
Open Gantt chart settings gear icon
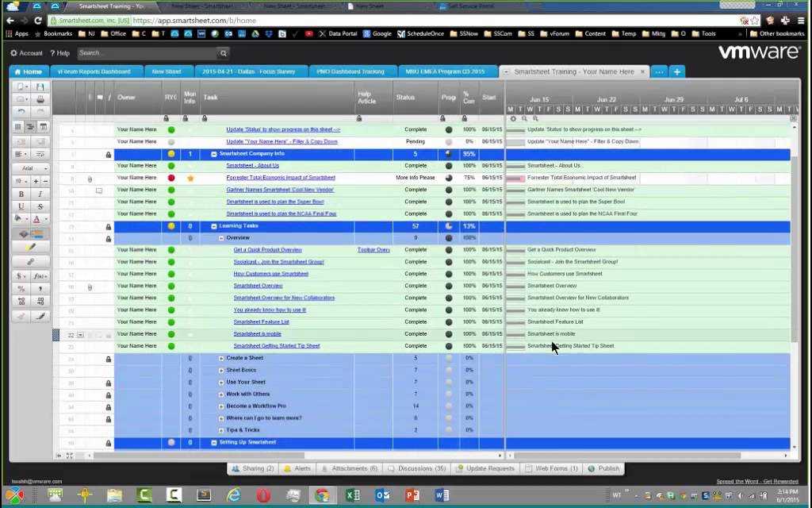tap(513, 119)
